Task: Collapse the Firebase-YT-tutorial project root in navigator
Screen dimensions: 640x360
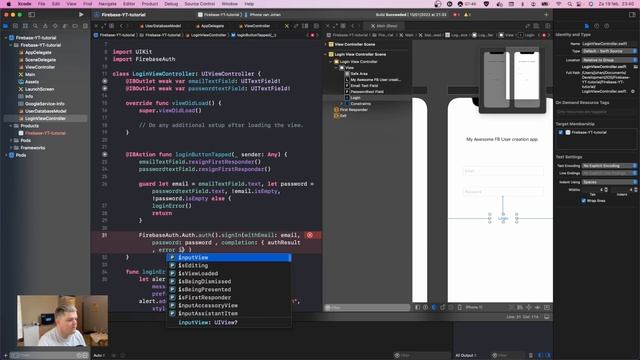Action: (x=6, y=38)
